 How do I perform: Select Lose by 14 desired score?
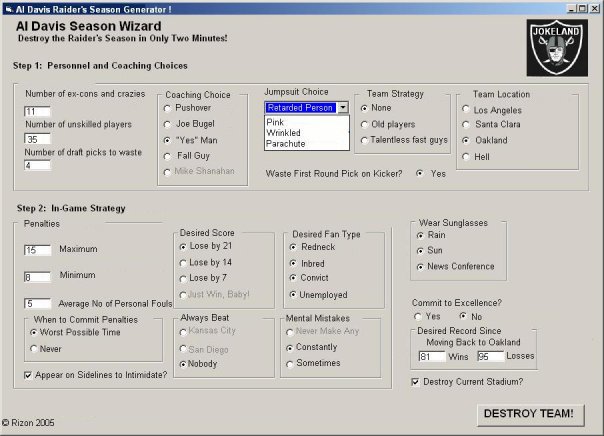[183, 263]
